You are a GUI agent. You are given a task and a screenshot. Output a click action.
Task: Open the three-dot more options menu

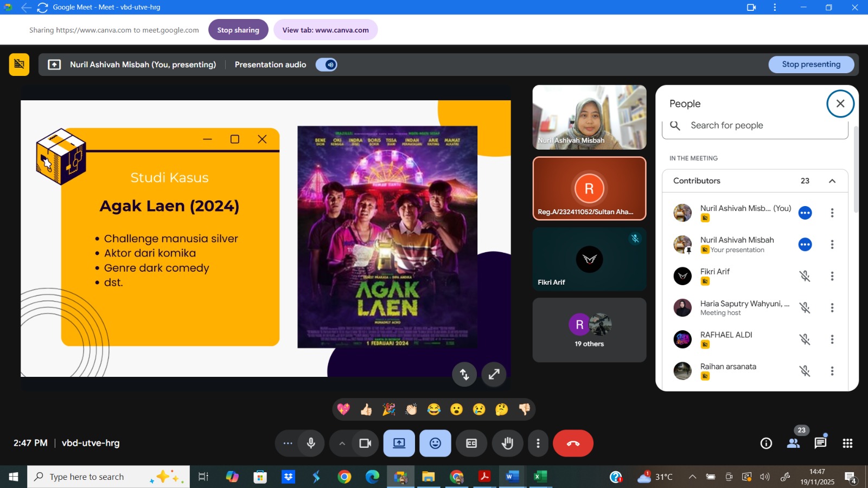(538, 444)
